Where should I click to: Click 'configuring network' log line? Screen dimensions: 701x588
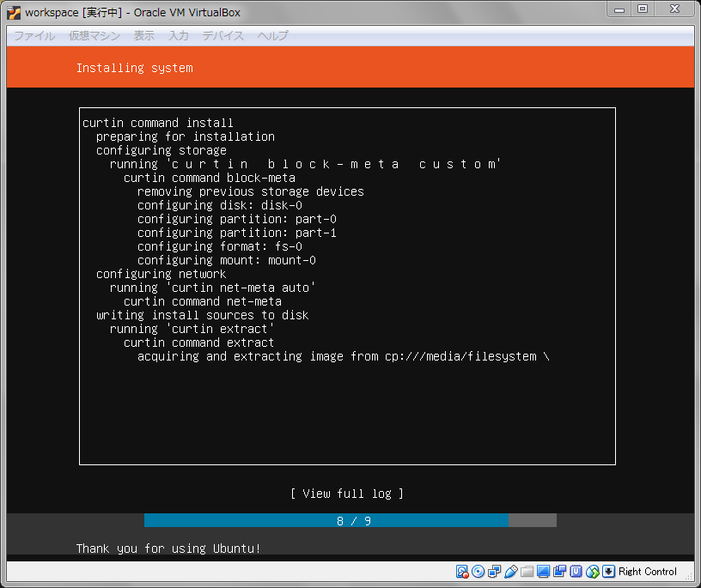point(162,274)
